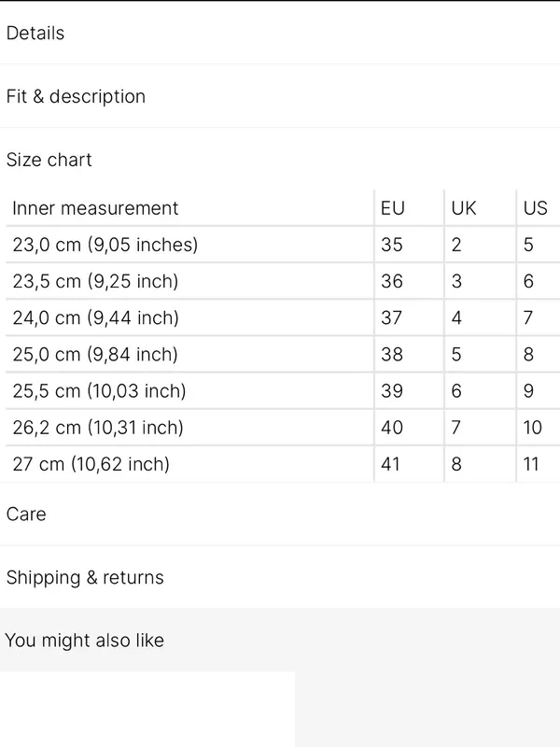Screen dimensions: 560x747
Task: Select the You might also like heading
Action: pos(84,640)
